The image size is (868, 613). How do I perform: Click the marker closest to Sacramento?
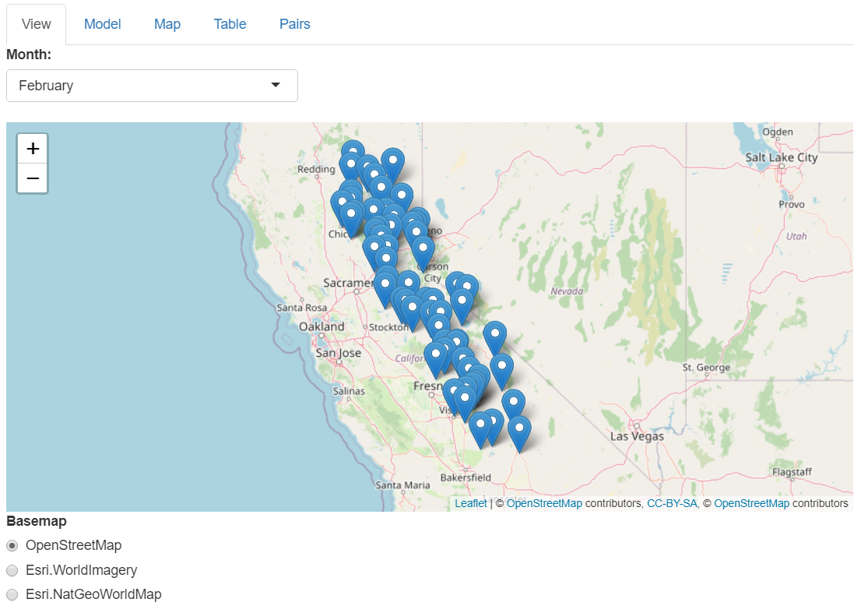pos(385,283)
